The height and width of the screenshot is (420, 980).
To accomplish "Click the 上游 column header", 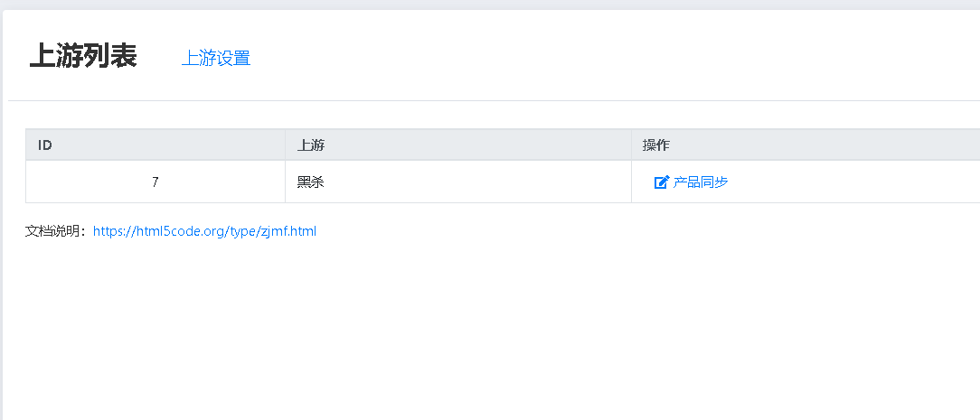I will 458,145.
